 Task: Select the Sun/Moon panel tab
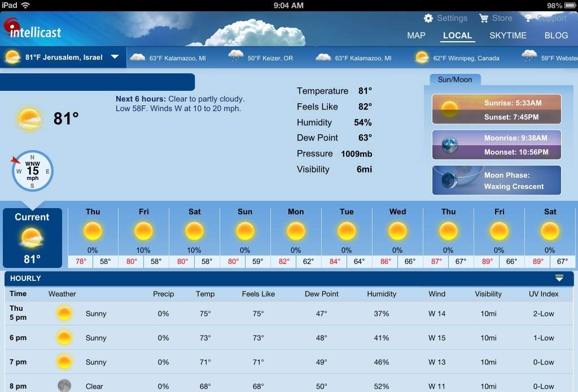tap(455, 80)
